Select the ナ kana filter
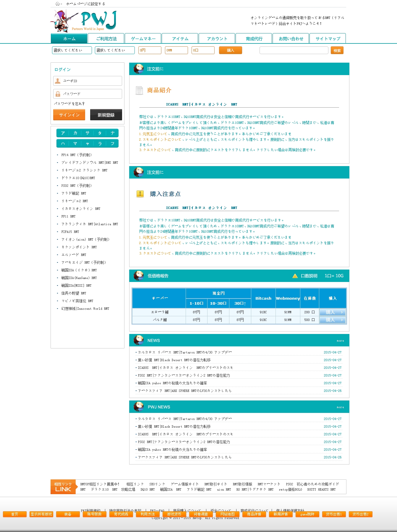Image resolution: width=397 pixels, height=532 pixels. 112,133
